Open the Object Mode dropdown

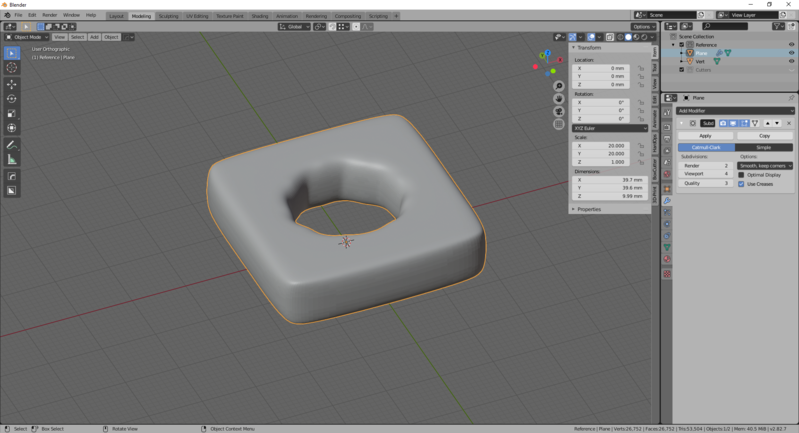click(x=26, y=37)
